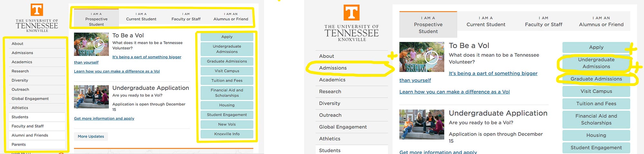Screen dimensions: 644x154
Task: Click the UT logo in the enlarged screenshot
Action: 351,13
